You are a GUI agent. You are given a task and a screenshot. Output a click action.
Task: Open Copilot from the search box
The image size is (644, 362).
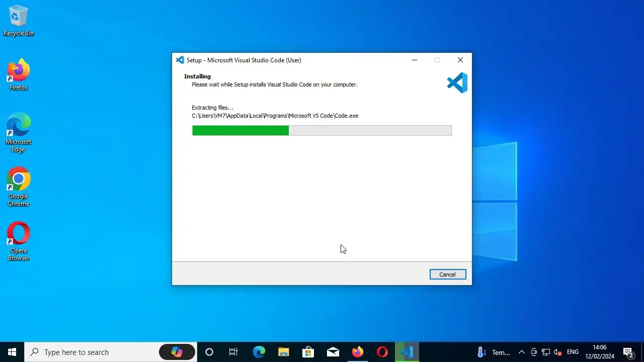pos(177,352)
